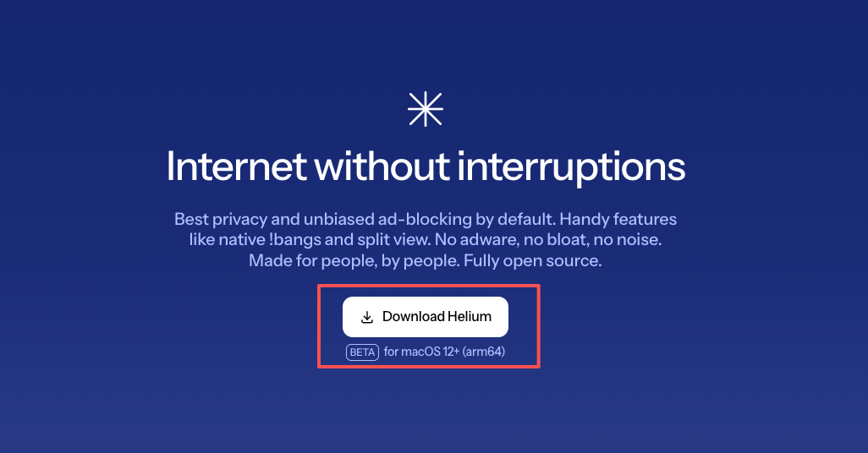Screen dimensions: 868x453
Task: Click the Helium asterisk logo
Action: [426, 109]
